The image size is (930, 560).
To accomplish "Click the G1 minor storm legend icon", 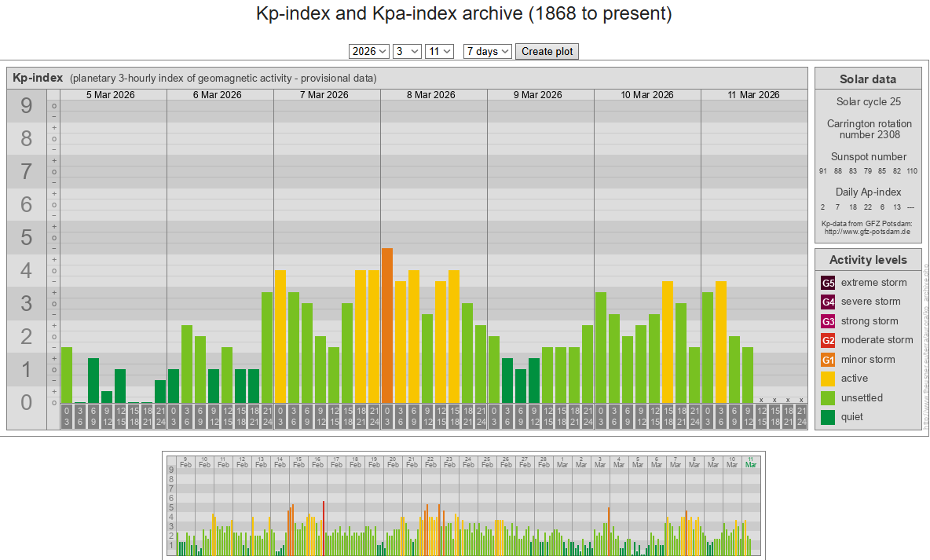I will pos(828,360).
